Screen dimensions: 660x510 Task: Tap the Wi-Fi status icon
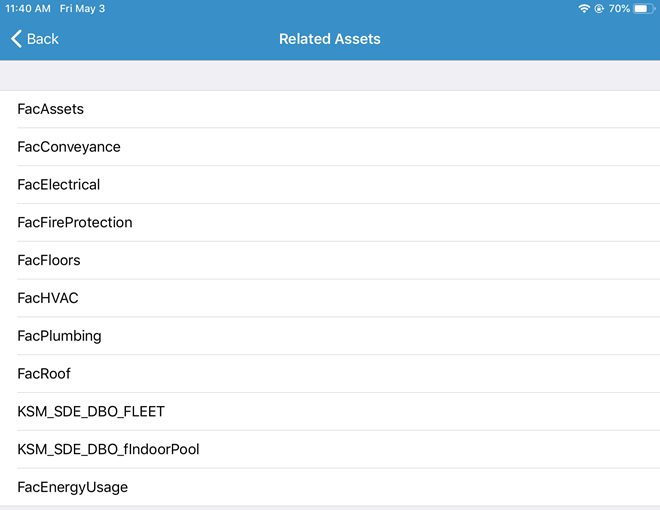point(584,8)
